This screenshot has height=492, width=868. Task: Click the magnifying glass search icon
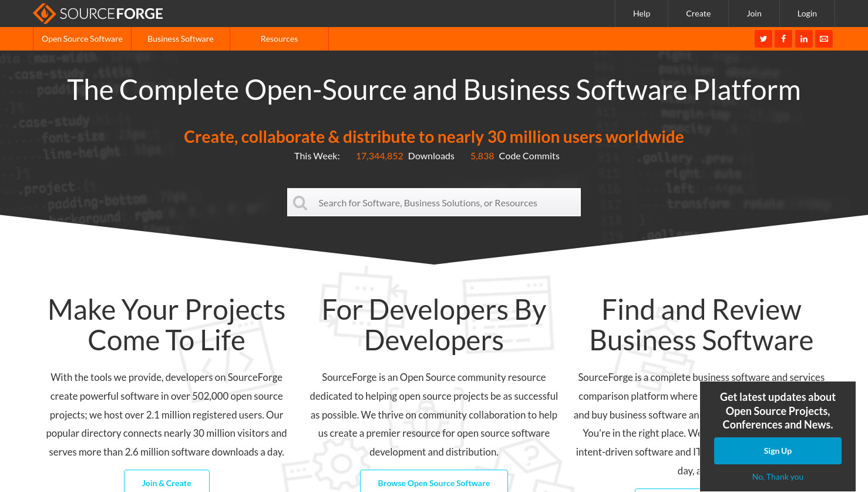300,203
